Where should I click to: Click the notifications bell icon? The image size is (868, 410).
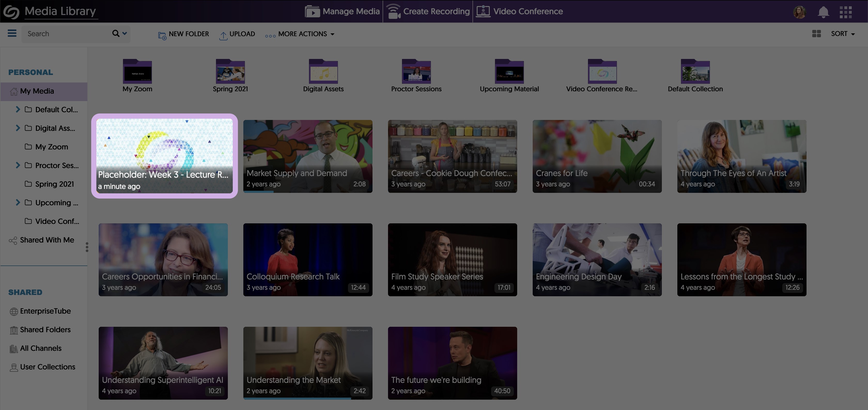(823, 12)
